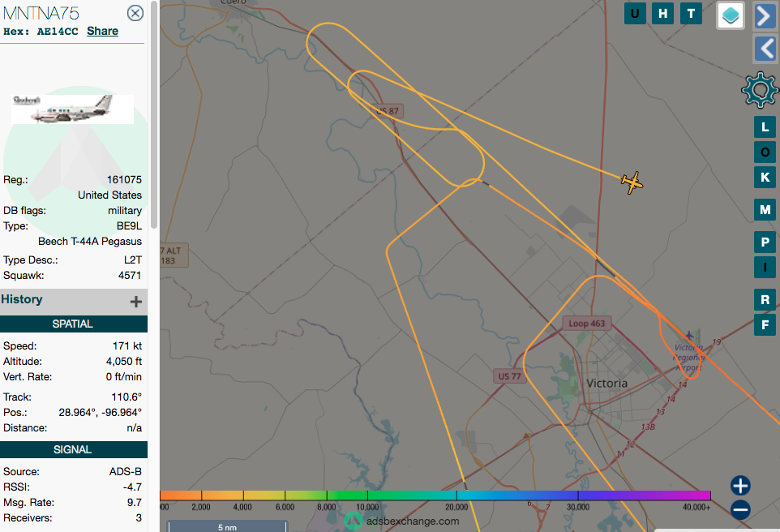Toggle the P button
This screenshot has height=532, width=780.
[765, 242]
